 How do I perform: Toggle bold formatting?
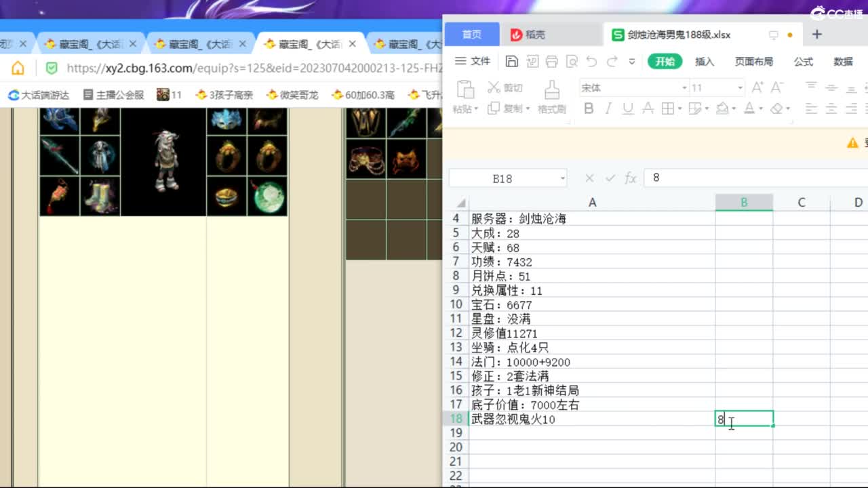(589, 108)
